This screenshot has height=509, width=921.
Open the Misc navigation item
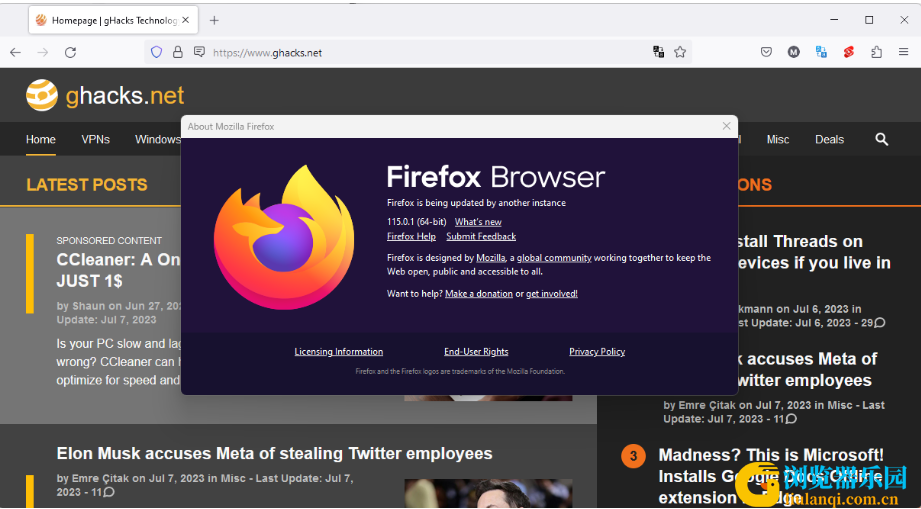click(x=778, y=139)
